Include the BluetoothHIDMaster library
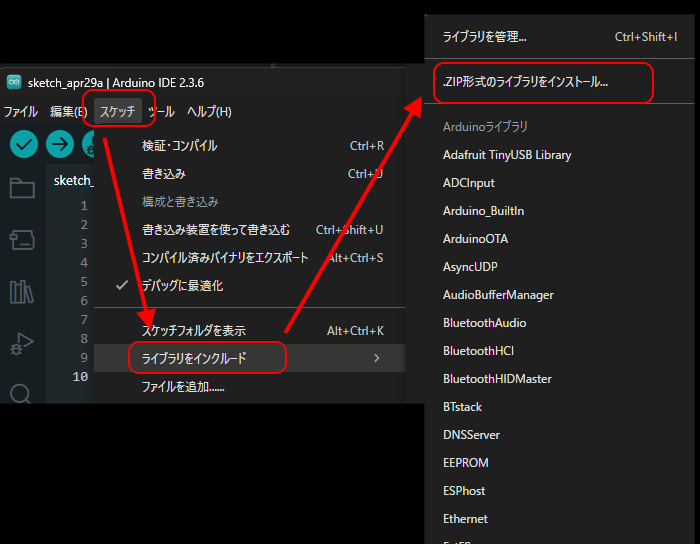 (x=560, y=379)
